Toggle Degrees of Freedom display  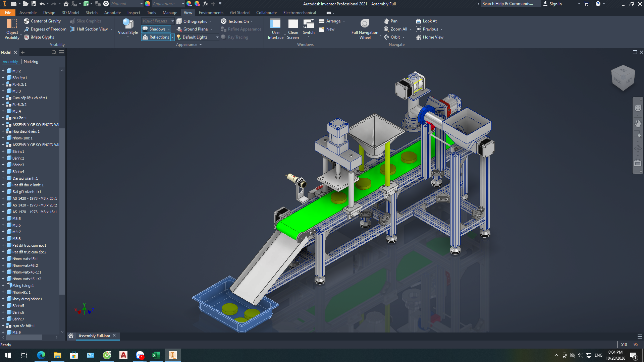pos(45,29)
